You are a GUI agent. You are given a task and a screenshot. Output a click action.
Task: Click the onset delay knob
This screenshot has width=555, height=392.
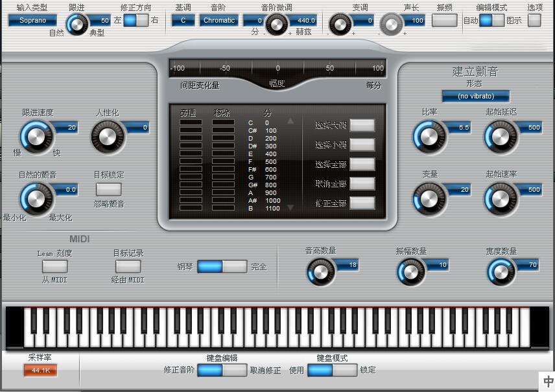pyautogui.click(x=500, y=137)
